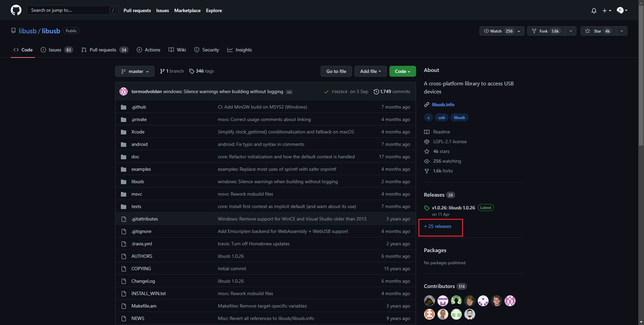
Task: Show the + 25 releases link
Action: pyautogui.click(x=438, y=226)
